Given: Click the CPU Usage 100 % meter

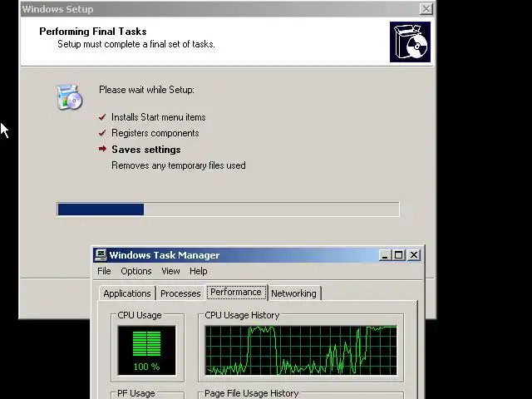Looking at the screenshot, I should [146, 351].
